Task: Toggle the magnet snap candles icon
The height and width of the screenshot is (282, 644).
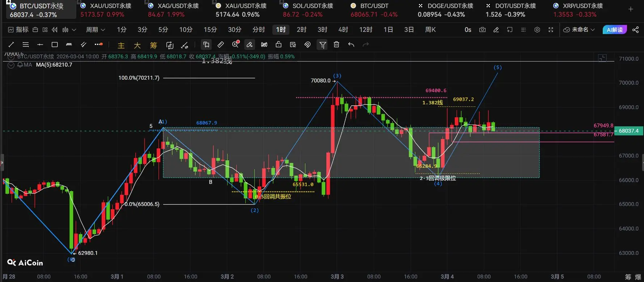Action: pyautogui.click(x=264, y=45)
